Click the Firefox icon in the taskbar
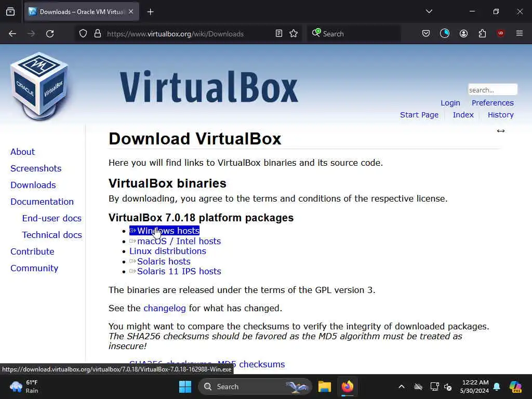The height and width of the screenshot is (399, 532). click(x=348, y=387)
